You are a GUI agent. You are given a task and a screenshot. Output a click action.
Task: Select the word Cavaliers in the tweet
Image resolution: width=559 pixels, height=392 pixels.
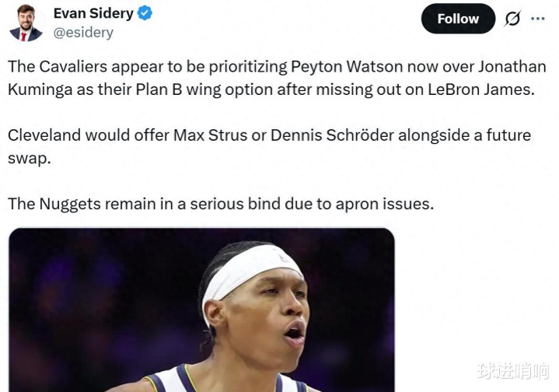pos(73,67)
